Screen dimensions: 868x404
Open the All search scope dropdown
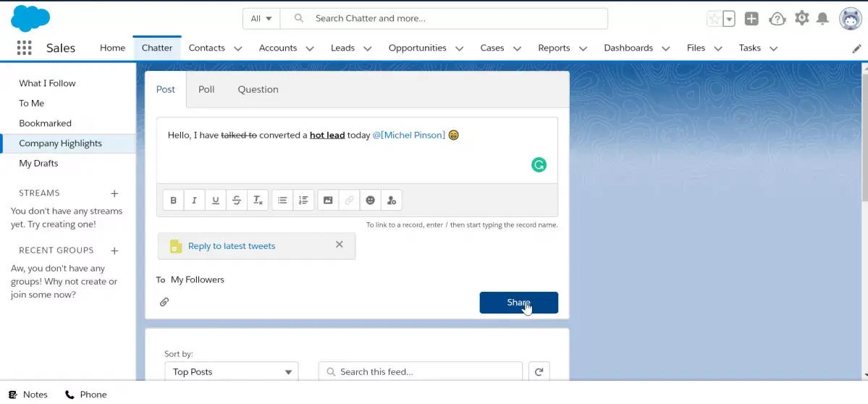[261, 18]
